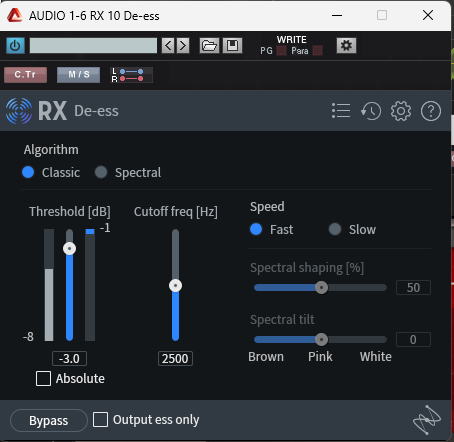
Task: Select the Spectral algorithm option
Action: click(128, 172)
